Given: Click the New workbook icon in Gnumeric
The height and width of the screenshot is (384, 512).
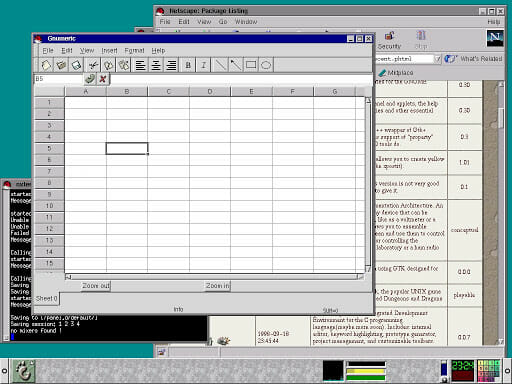Looking at the screenshot, I should 46,65.
